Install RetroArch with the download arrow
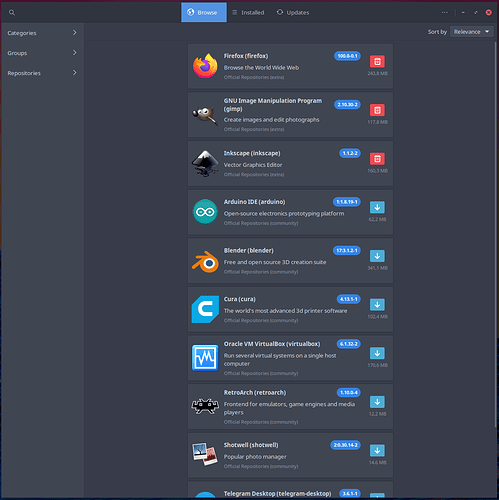The height and width of the screenshot is (500, 499). (x=377, y=402)
